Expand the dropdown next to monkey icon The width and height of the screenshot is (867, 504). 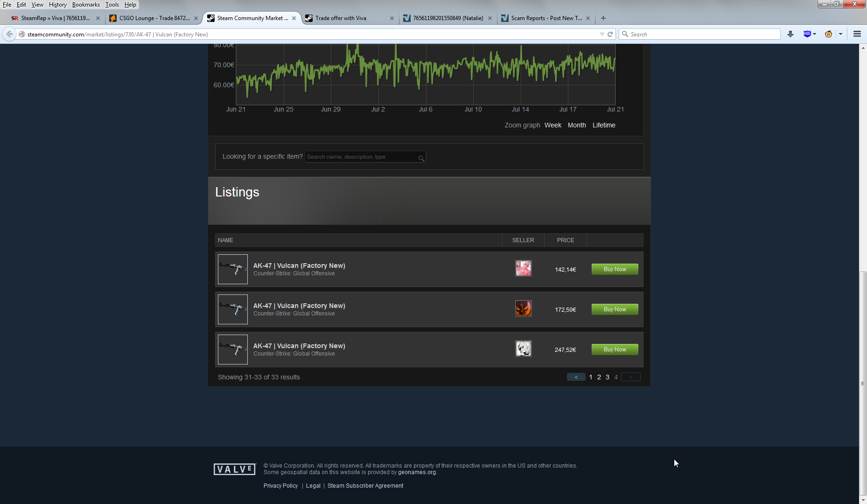(840, 34)
